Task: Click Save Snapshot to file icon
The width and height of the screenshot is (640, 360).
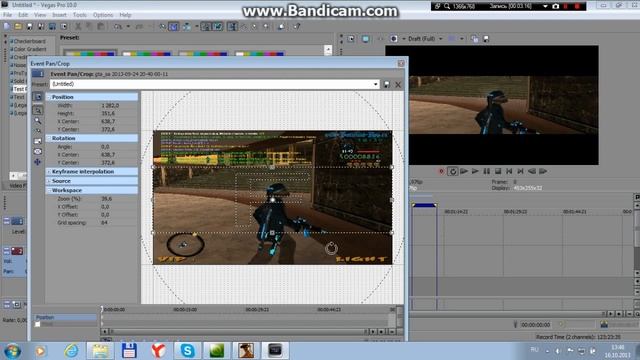Action: [486, 39]
